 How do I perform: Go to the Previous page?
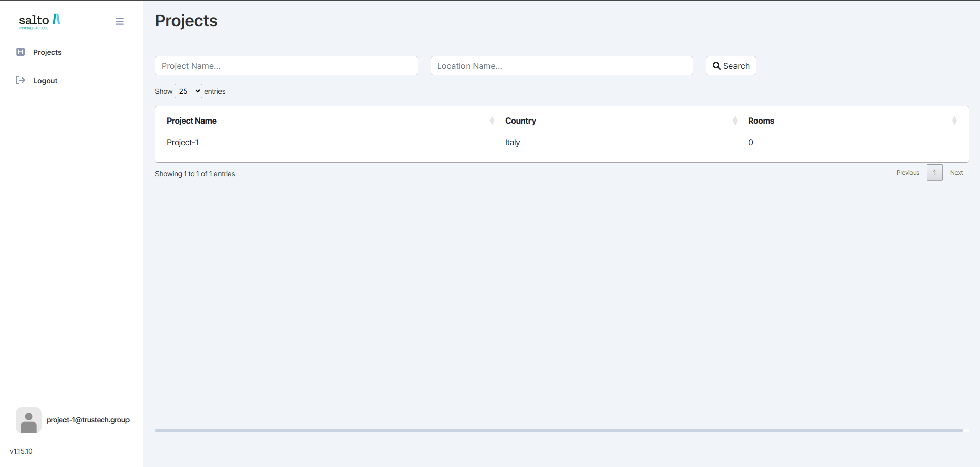(907, 173)
